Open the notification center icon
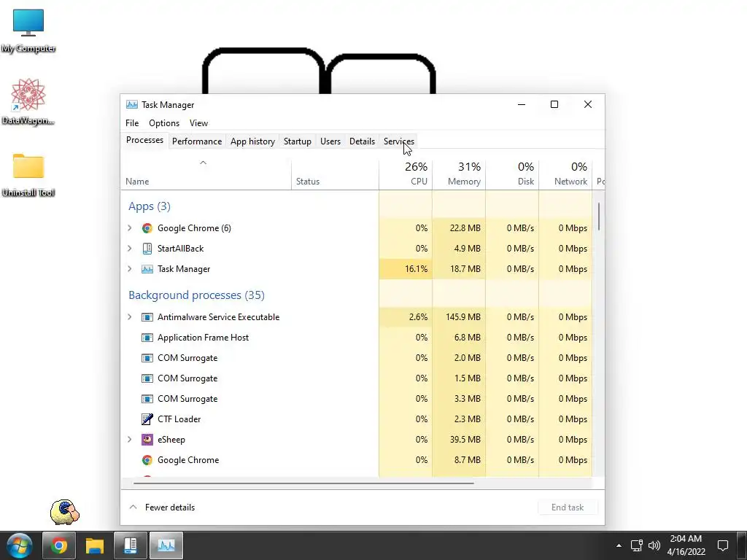This screenshot has width=747, height=560. 723,545
